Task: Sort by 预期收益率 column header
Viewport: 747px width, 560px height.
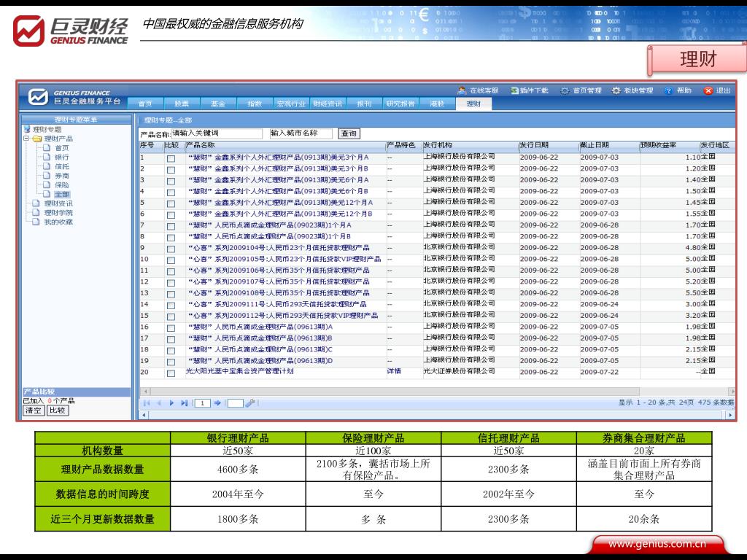Action: pyautogui.click(x=669, y=145)
